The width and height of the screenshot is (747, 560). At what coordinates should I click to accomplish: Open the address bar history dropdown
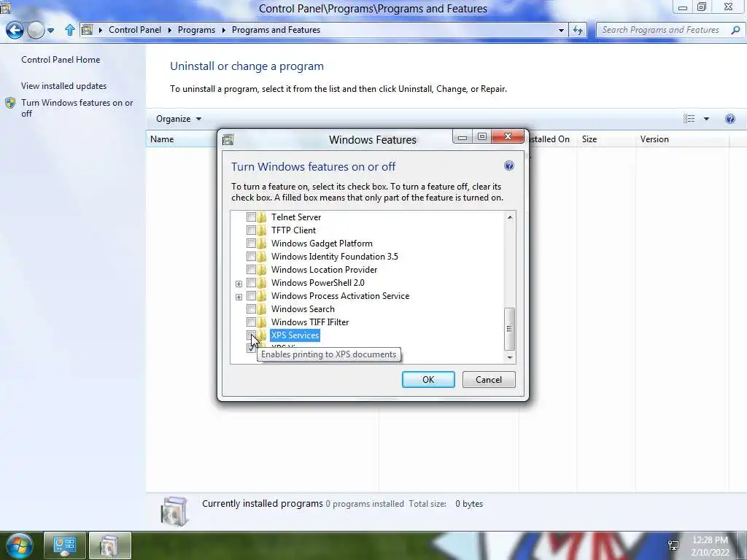pos(561,30)
